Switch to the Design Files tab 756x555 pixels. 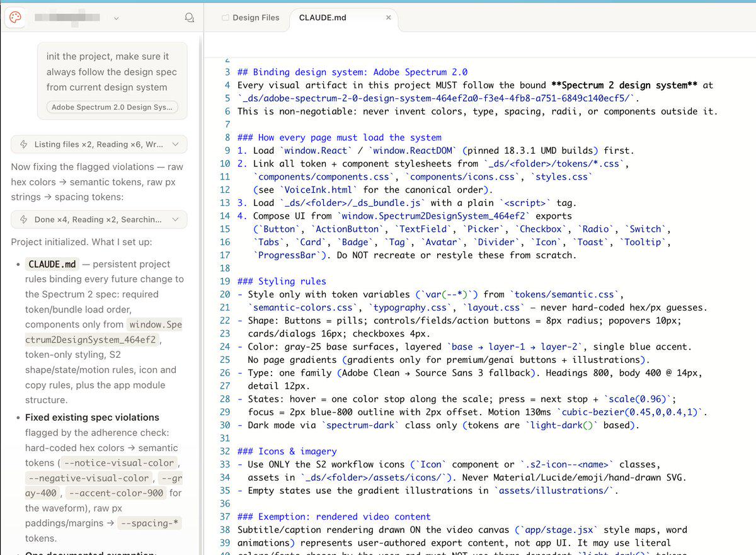251,18
